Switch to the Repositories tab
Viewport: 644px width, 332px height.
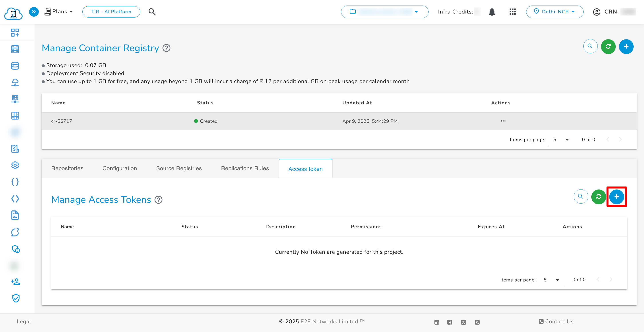tap(67, 168)
